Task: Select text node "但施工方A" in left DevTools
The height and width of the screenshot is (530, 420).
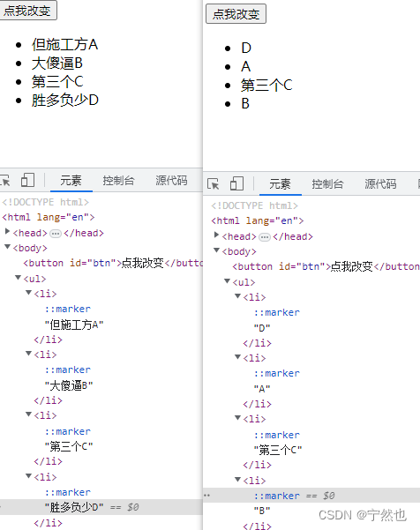Action: tap(74, 325)
